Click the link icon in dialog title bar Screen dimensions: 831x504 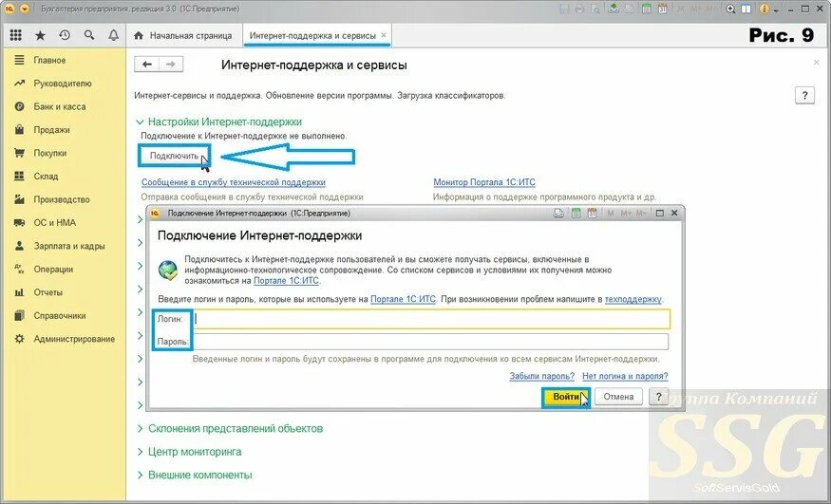(x=558, y=213)
